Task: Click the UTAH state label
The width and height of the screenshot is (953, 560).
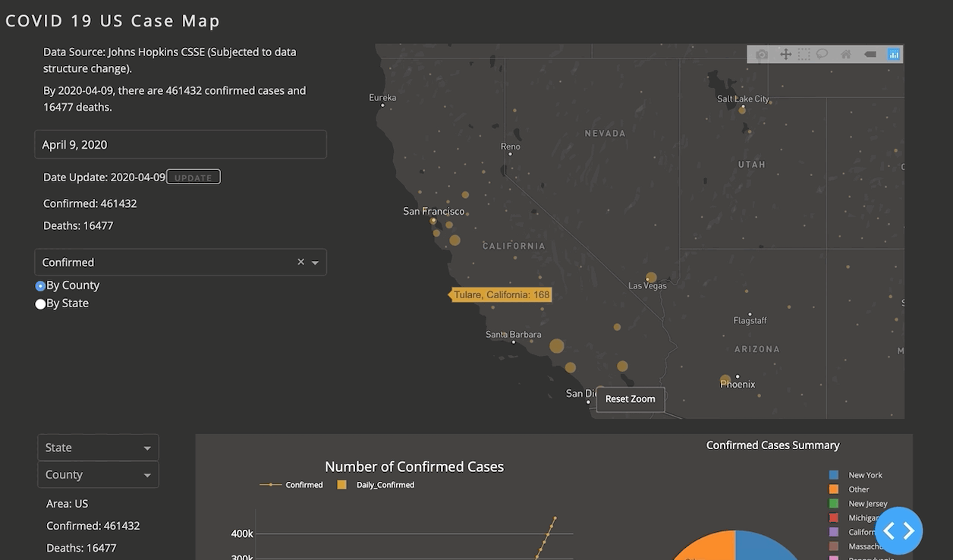Action: (x=752, y=164)
